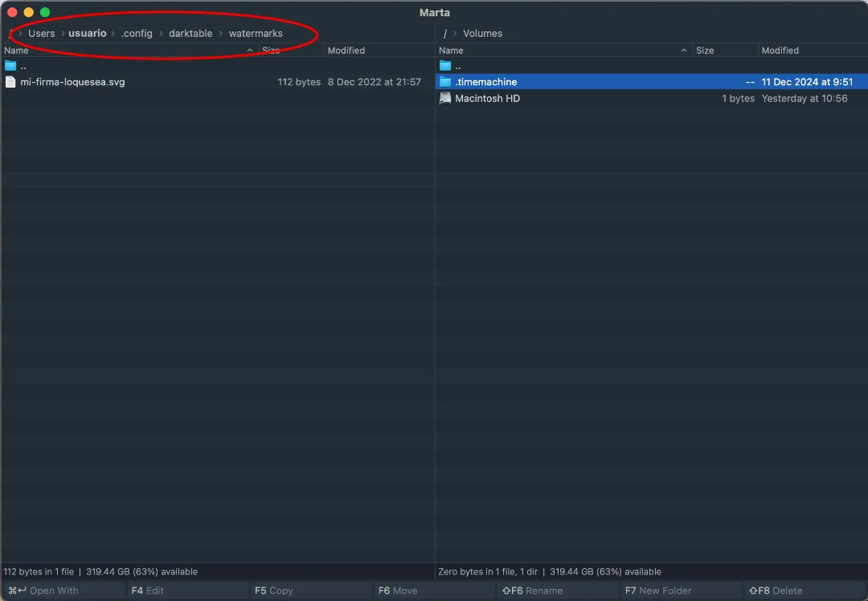Open usuario folder from breadcrumb

[88, 34]
